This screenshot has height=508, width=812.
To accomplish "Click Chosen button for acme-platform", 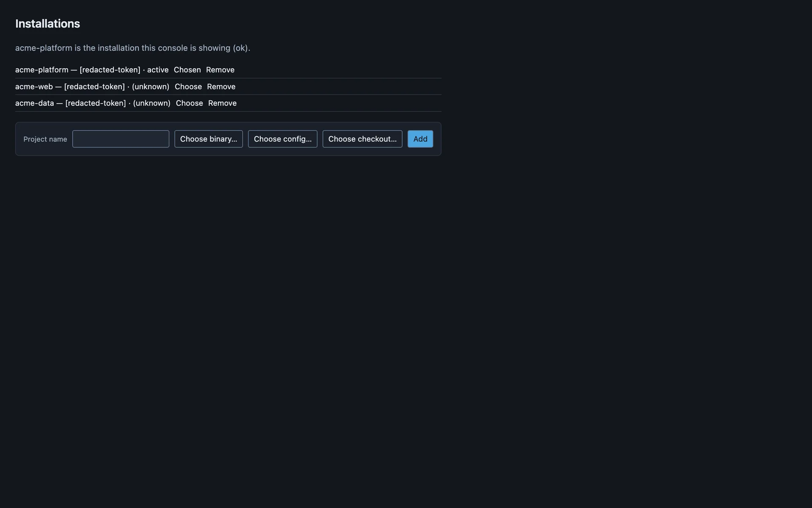I will point(187,70).
